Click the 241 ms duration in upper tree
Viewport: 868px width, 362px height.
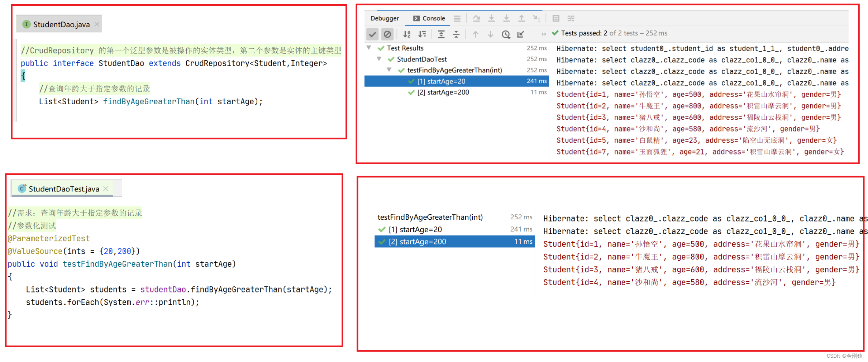coord(536,81)
